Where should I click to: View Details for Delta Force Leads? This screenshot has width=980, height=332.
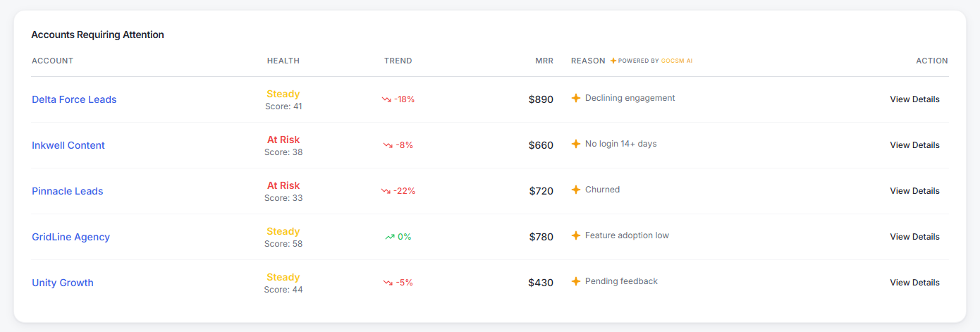(914, 99)
